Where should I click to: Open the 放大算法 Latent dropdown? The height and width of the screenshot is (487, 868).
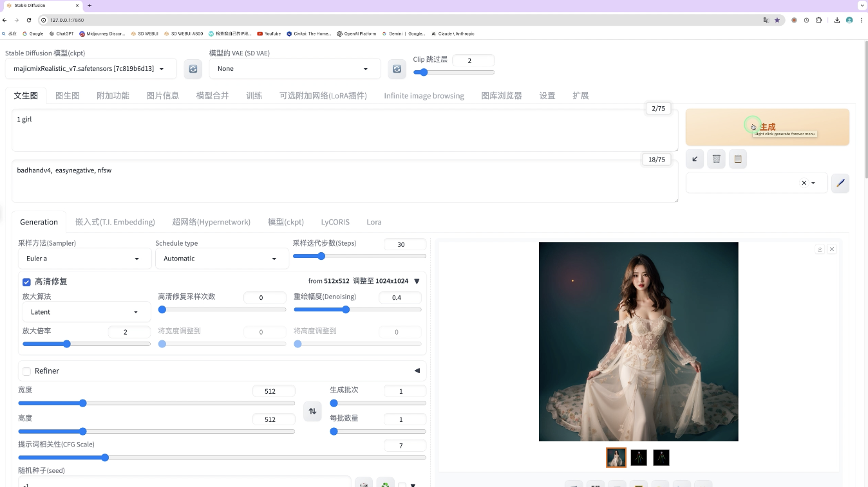[x=86, y=312]
